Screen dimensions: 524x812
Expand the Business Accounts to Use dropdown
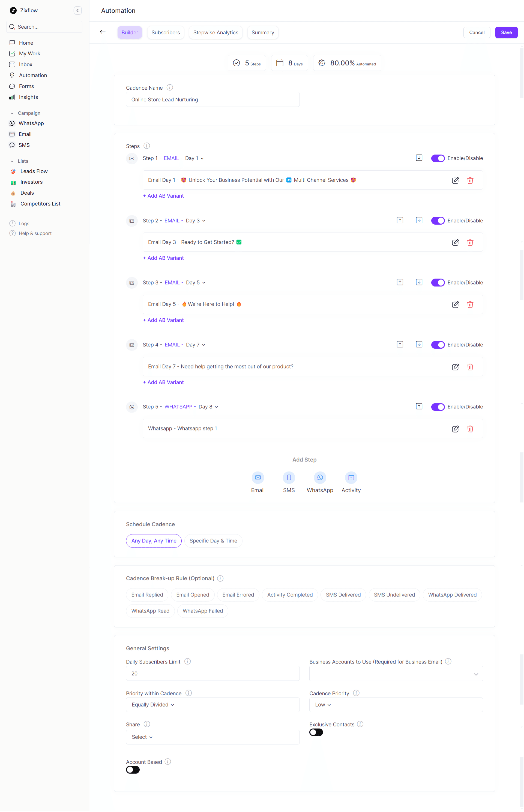click(x=396, y=674)
